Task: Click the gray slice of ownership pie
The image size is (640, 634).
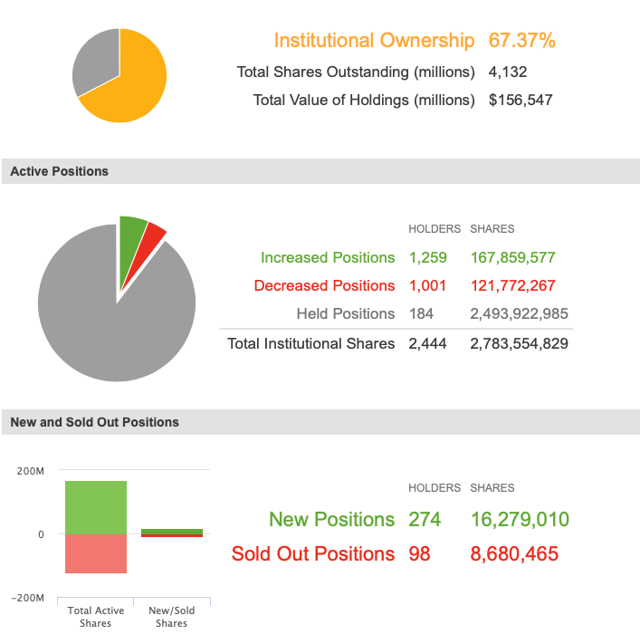Action: (x=93, y=62)
